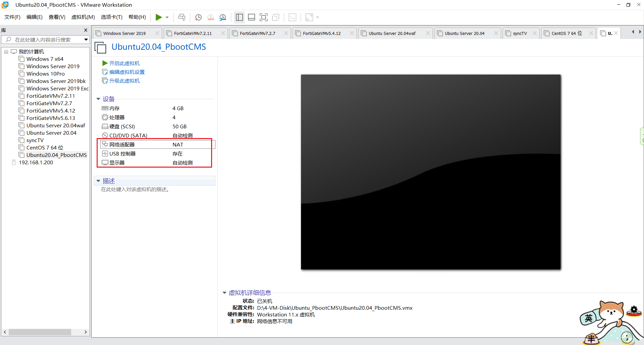
Task: Open the 虚拟机(M) menu
Action: pyautogui.click(x=83, y=17)
